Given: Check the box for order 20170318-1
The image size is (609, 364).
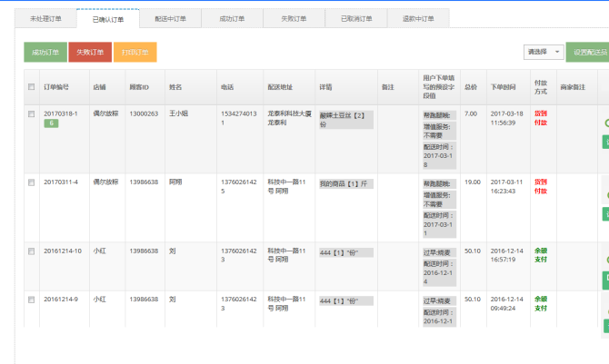Looking at the screenshot, I should (x=31, y=114).
